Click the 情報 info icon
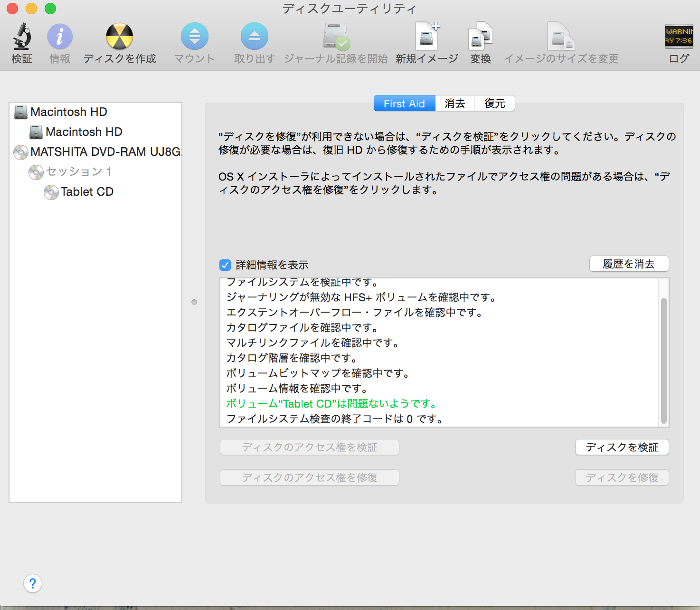The width and height of the screenshot is (700, 610). pyautogui.click(x=60, y=37)
